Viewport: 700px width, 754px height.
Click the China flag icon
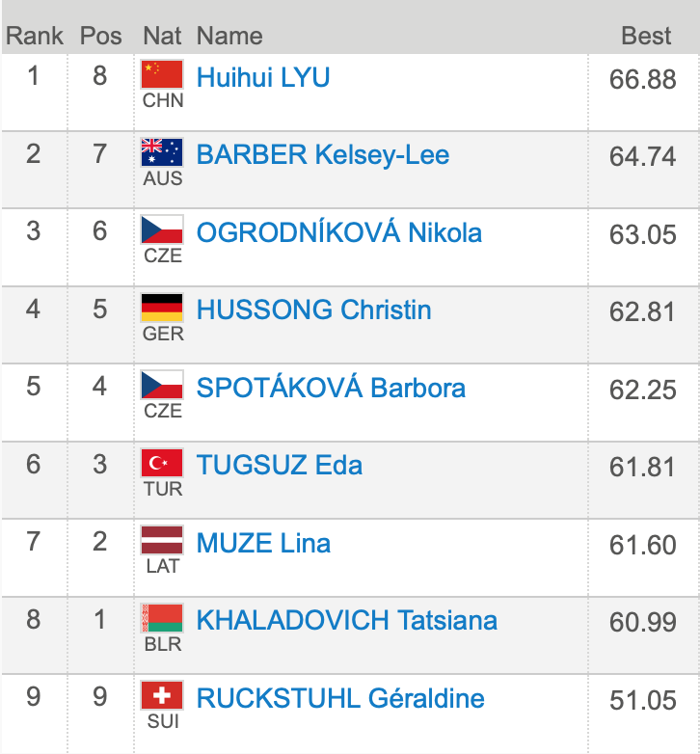point(162,75)
